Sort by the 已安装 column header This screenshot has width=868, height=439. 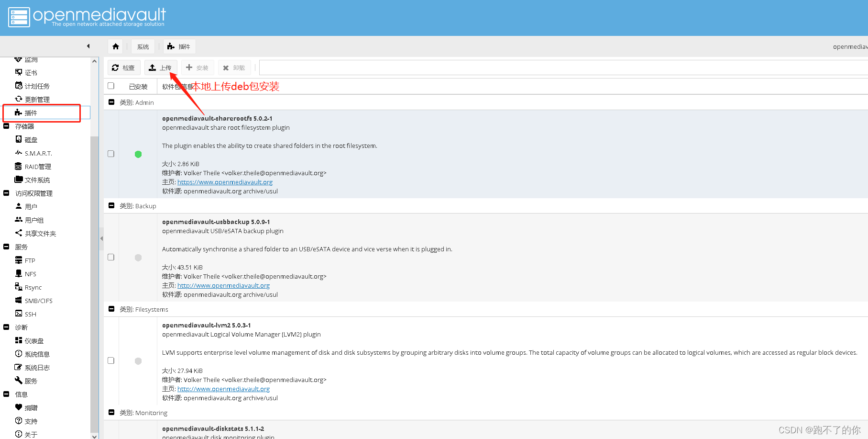point(138,87)
